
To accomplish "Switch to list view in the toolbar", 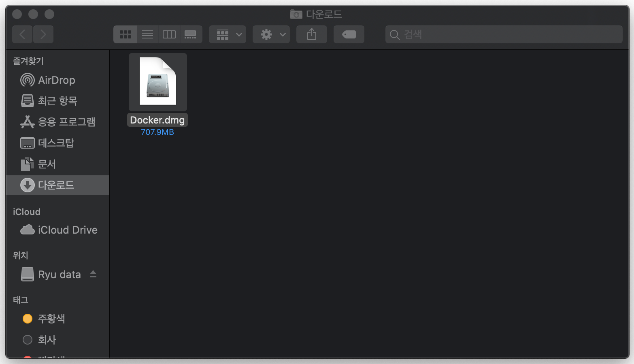I will coord(147,34).
